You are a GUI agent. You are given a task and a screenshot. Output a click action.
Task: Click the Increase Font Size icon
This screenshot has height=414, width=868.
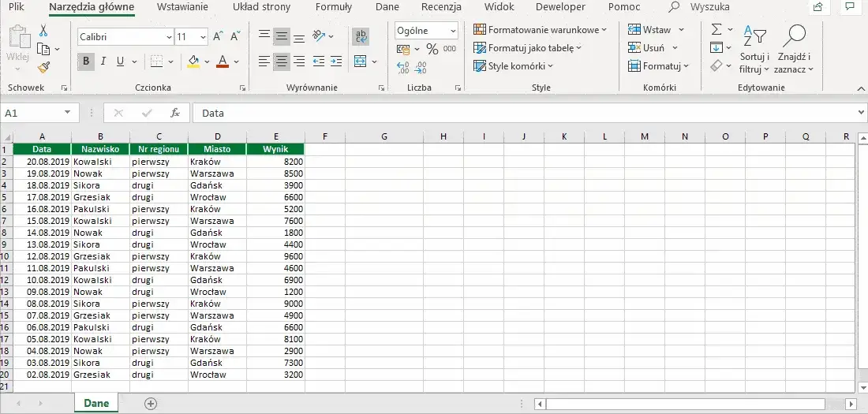pos(218,37)
